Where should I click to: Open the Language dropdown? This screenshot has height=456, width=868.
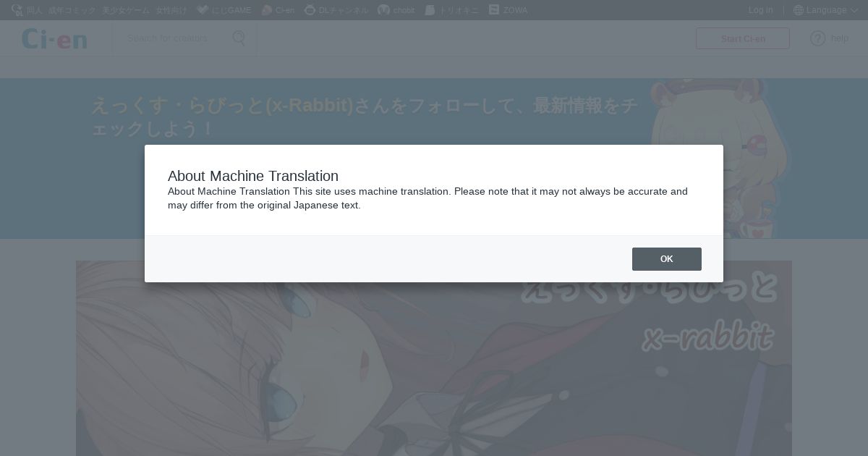[826, 10]
